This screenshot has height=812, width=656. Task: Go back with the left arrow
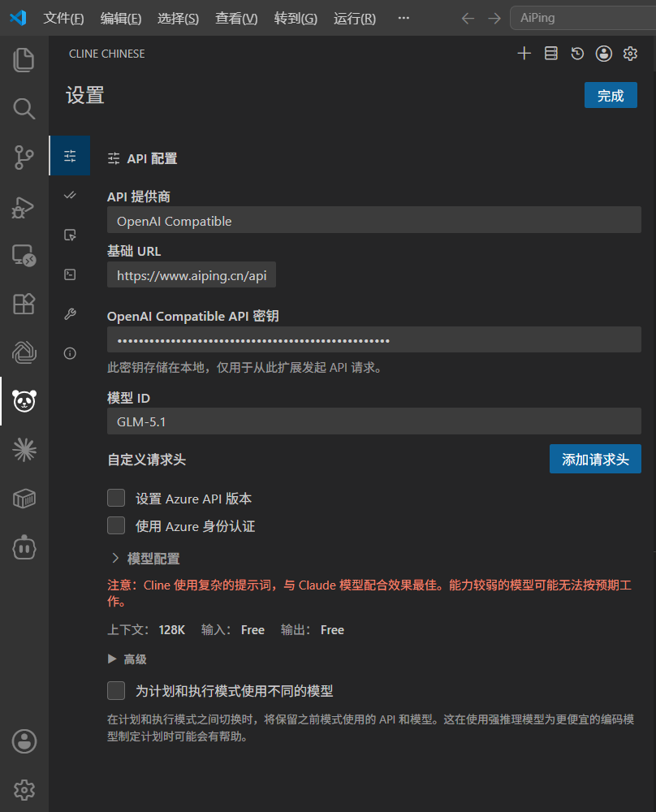coord(468,19)
